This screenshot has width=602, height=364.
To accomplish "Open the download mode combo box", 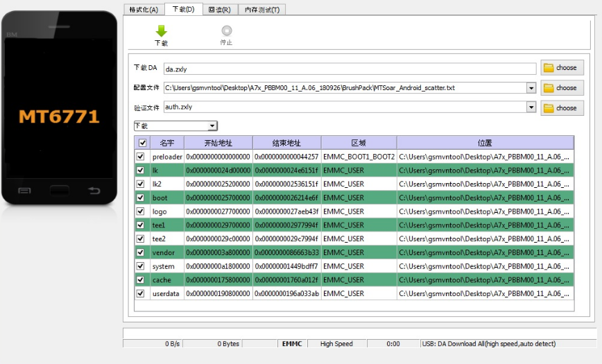I will coord(175,126).
